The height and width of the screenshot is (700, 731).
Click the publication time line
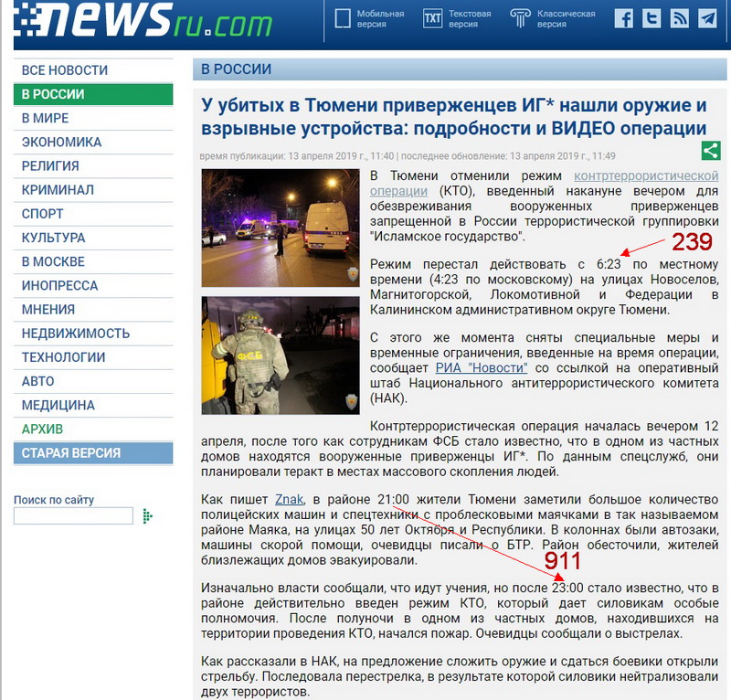[408, 155]
